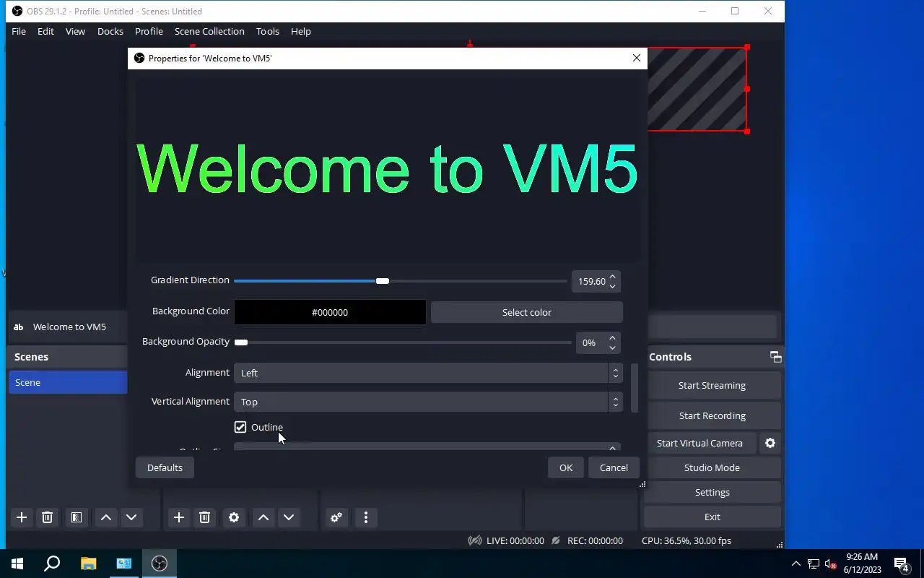The width and height of the screenshot is (924, 578).
Task: Open Windows Start menu
Action: (x=17, y=564)
